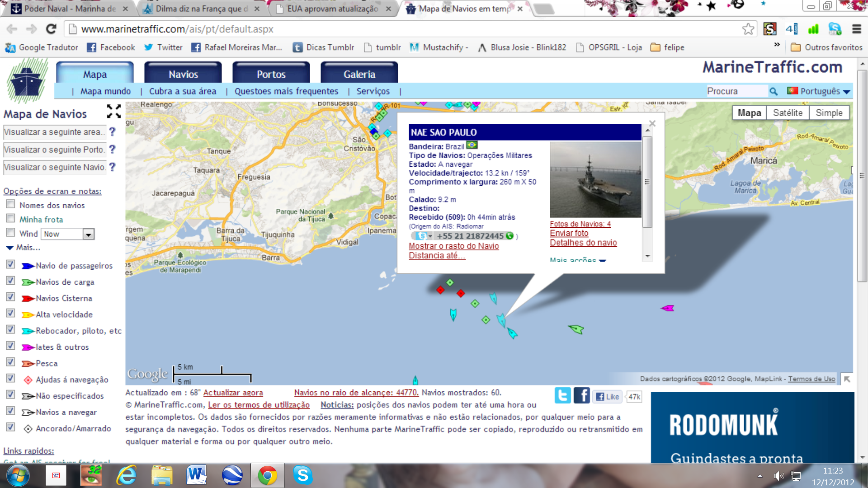Image resolution: width=868 pixels, height=488 pixels.
Task: Click the Procura search field
Action: tap(737, 91)
